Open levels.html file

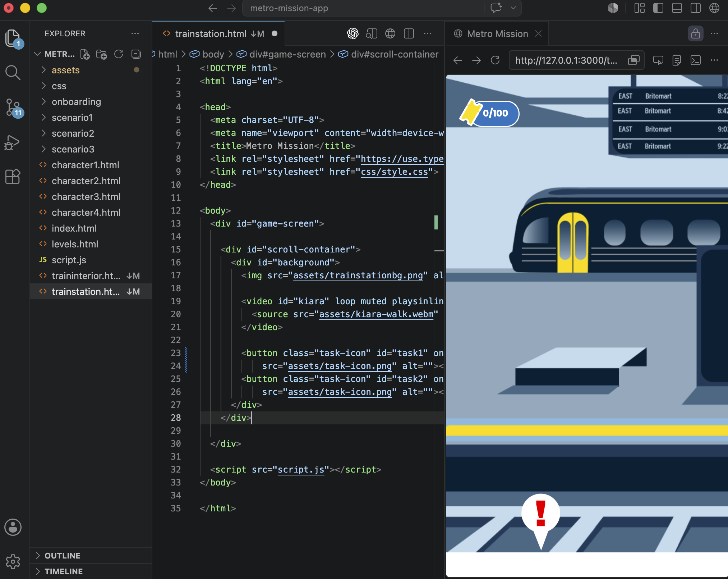point(91,244)
